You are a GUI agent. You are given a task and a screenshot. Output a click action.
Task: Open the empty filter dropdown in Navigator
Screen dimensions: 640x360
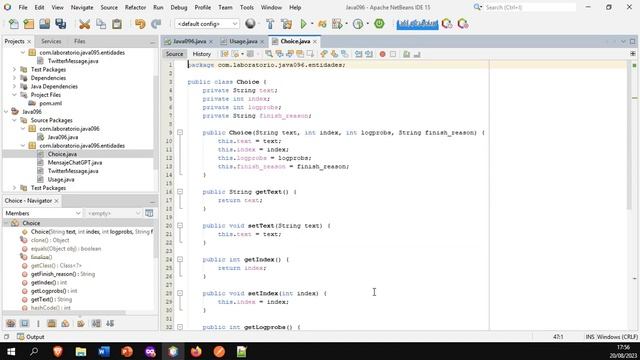click(x=113, y=213)
